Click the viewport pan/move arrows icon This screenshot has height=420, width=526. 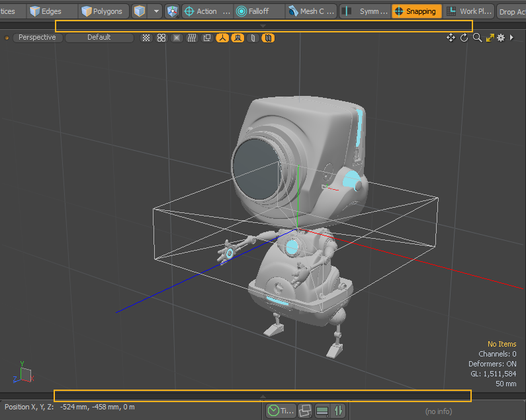coord(451,38)
